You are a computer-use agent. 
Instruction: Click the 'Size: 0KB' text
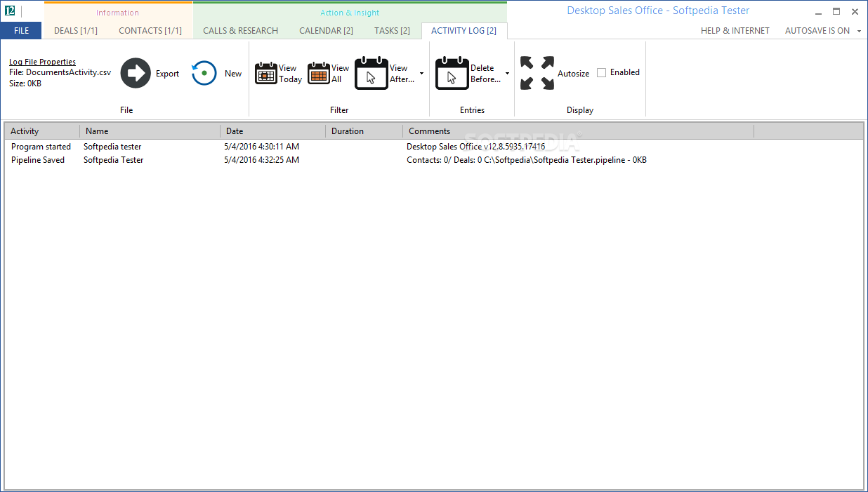coord(25,84)
